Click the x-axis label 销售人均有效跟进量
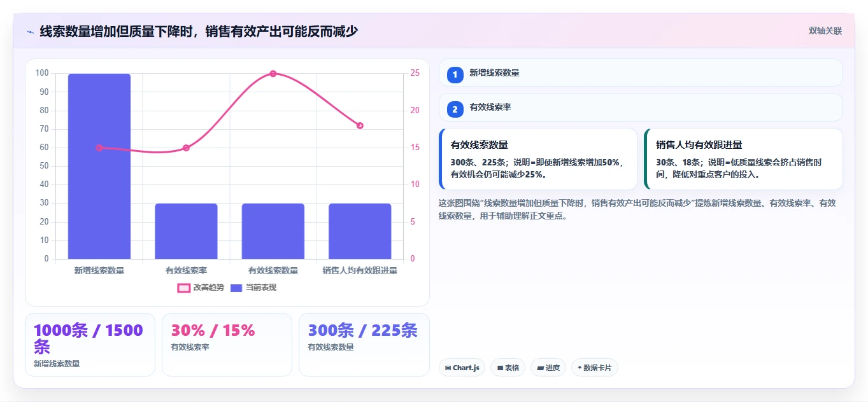The width and height of the screenshot is (868, 402). pos(360,270)
